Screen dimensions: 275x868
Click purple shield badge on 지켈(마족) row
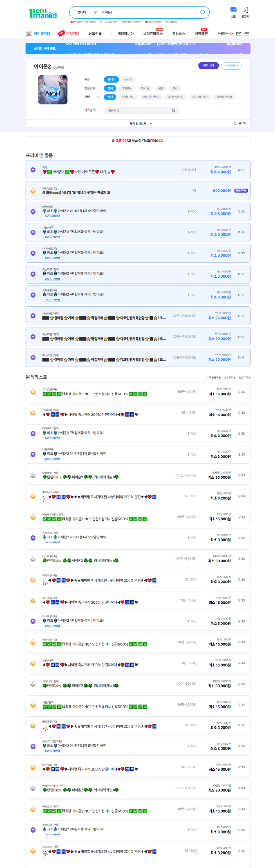click(x=33, y=232)
